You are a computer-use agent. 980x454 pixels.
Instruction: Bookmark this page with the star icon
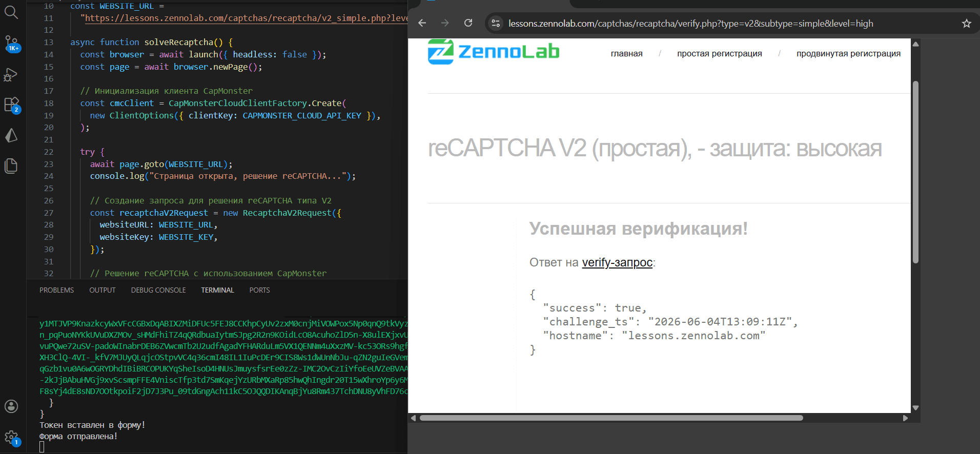[x=967, y=23]
